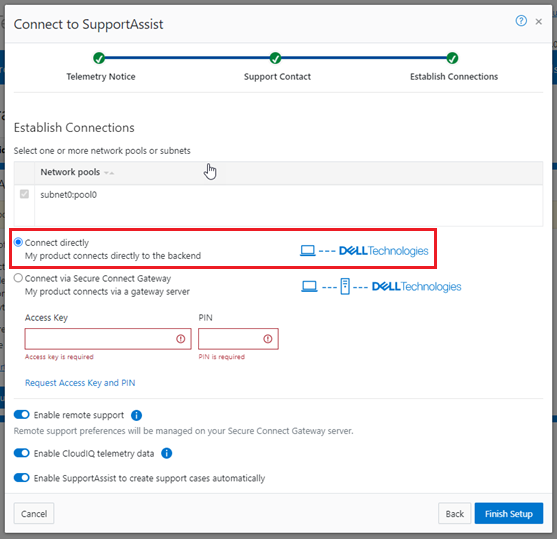Click the Access Key input field
Viewport: 557px width, 539px height.
click(x=108, y=339)
